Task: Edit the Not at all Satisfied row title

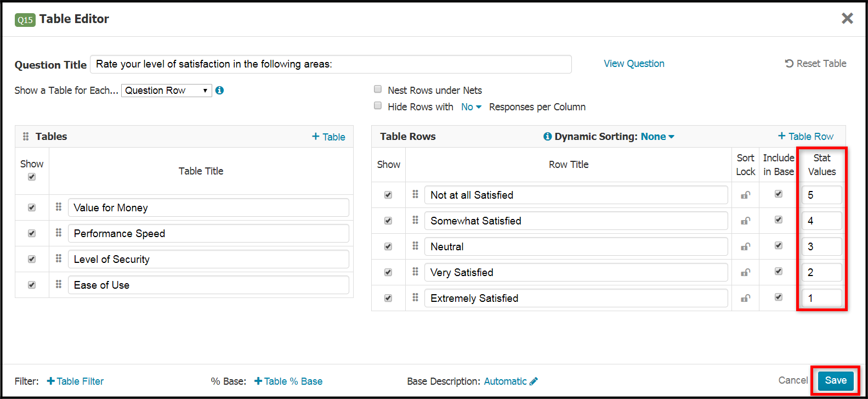Action: click(x=576, y=195)
